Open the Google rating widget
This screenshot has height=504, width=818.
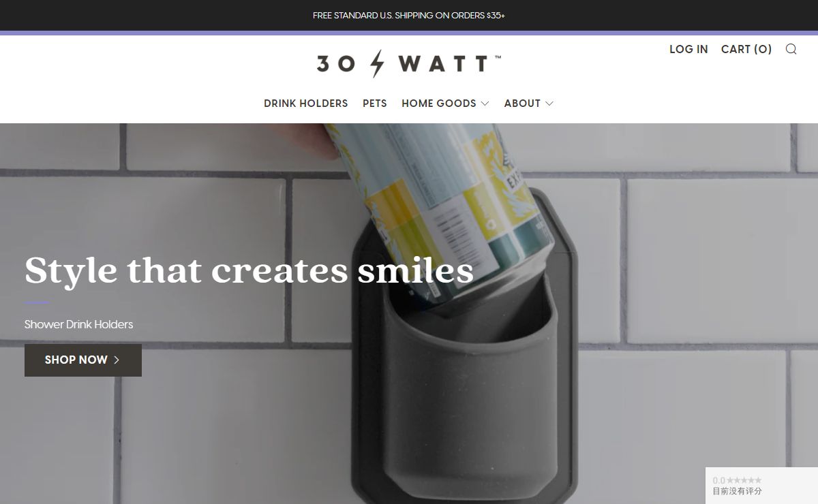[x=761, y=486]
